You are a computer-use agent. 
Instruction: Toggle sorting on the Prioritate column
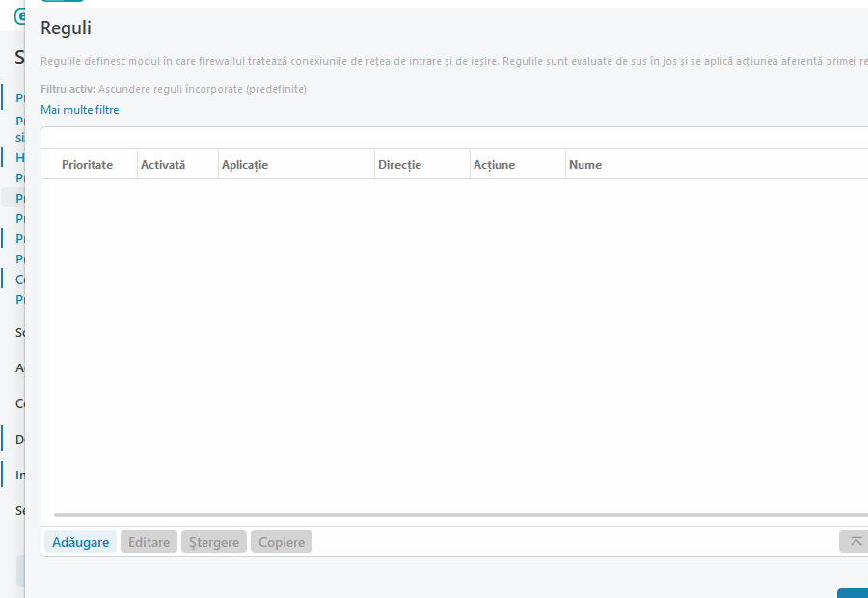pos(88,164)
